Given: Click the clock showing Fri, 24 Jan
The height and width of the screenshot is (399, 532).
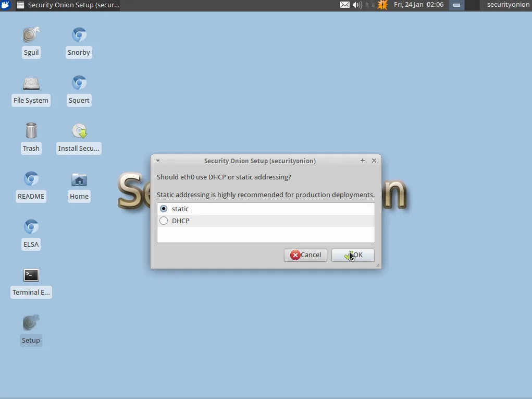Looking at the screenshot, I should [419, 5].
